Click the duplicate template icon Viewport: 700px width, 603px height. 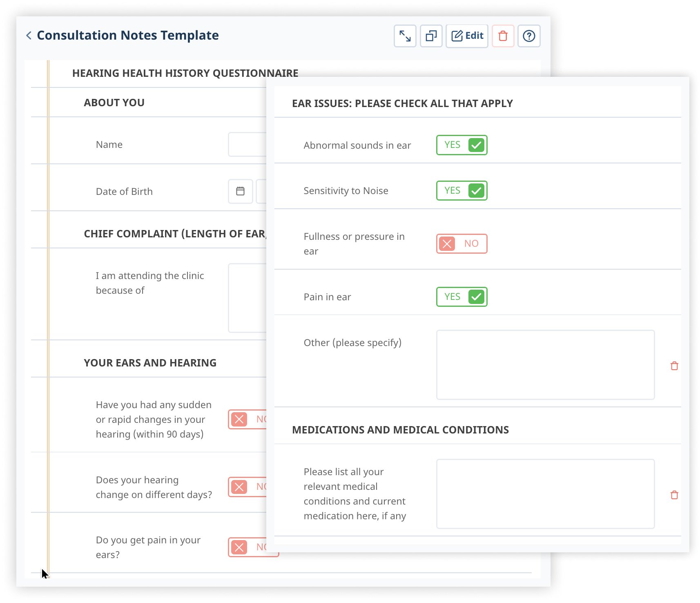point(431,36)
